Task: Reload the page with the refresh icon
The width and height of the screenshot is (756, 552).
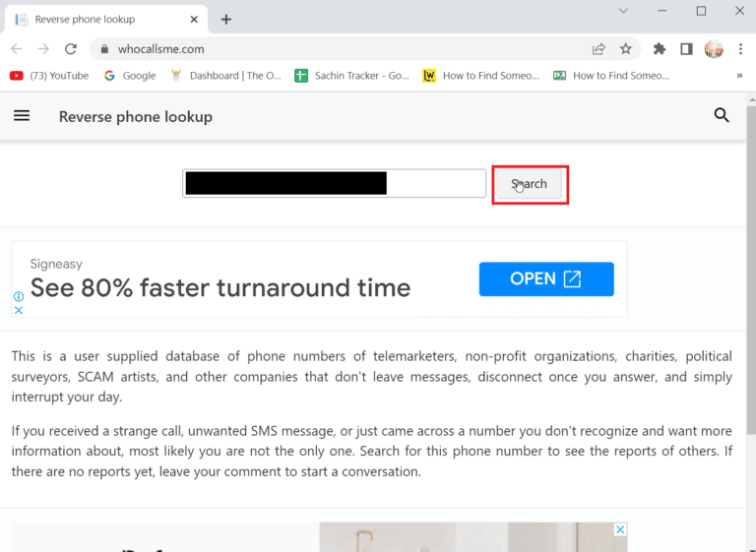Action: 71,48
